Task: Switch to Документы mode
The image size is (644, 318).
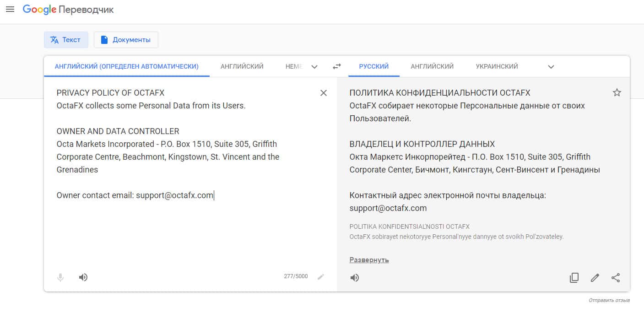Action: 126,40
